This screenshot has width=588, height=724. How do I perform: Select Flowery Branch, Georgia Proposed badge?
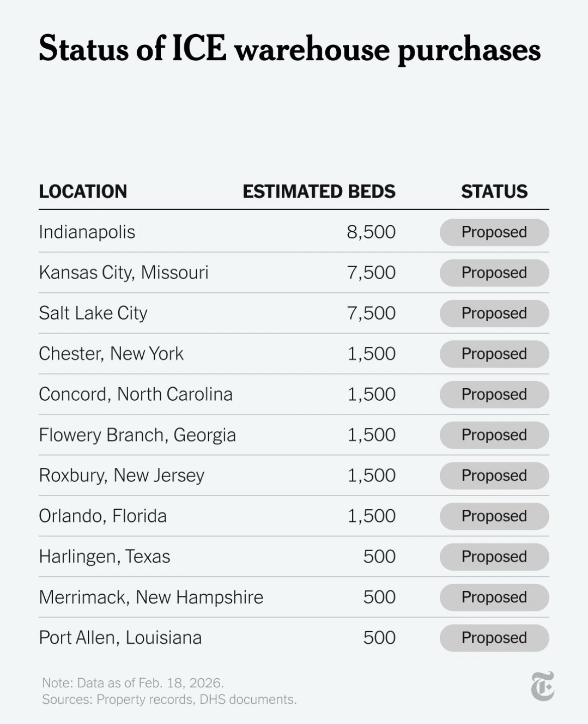point(494,435)
